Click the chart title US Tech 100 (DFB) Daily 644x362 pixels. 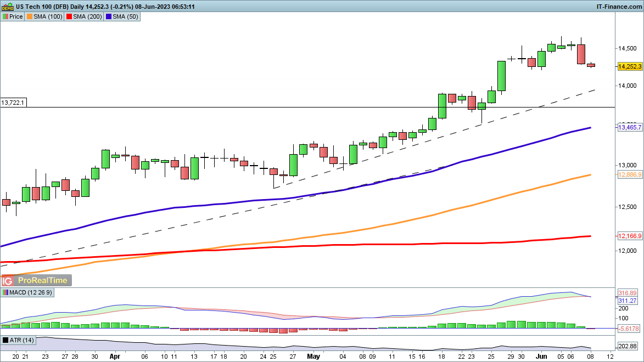click(50, 7)
